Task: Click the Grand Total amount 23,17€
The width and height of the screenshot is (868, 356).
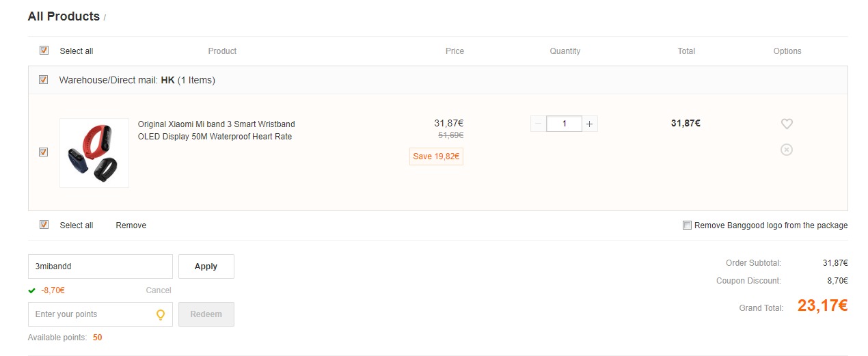Action: (x=822, y=305)
